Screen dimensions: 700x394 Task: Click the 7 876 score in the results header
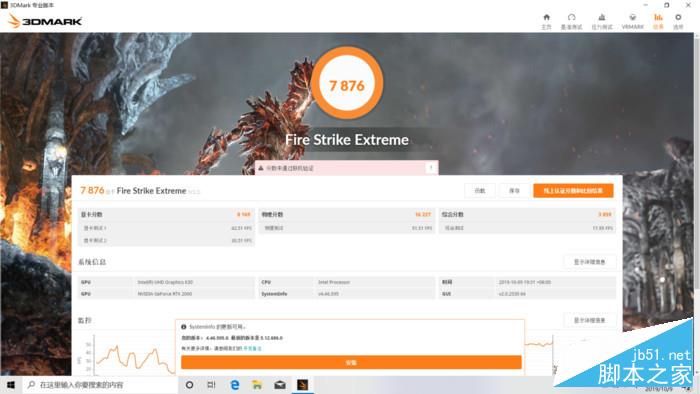(92, 191)
